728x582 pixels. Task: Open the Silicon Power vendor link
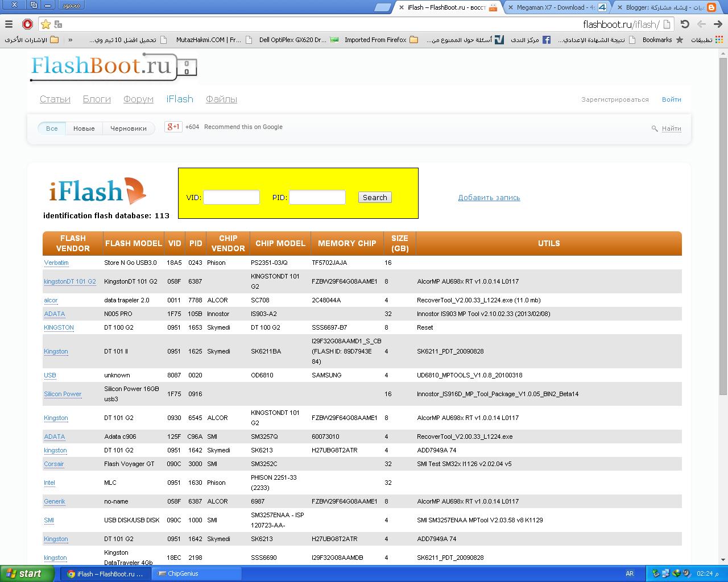click(x=63, y=394)
